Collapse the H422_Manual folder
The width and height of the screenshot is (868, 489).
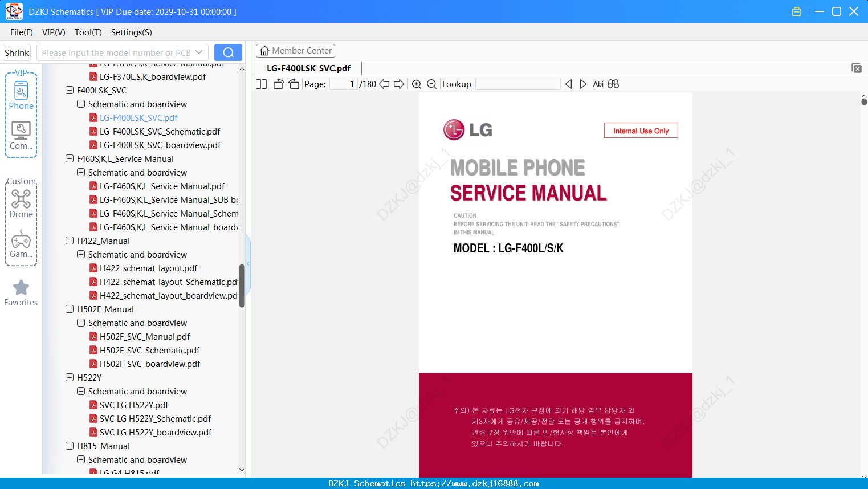click(70, 241)
